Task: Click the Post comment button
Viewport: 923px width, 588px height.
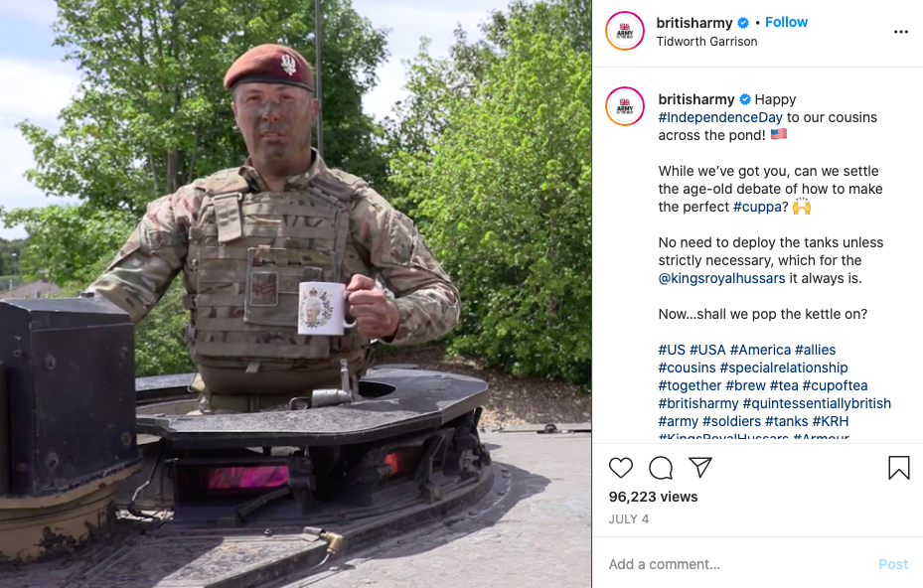Action: pyautogui.click(x=893, y=564)
